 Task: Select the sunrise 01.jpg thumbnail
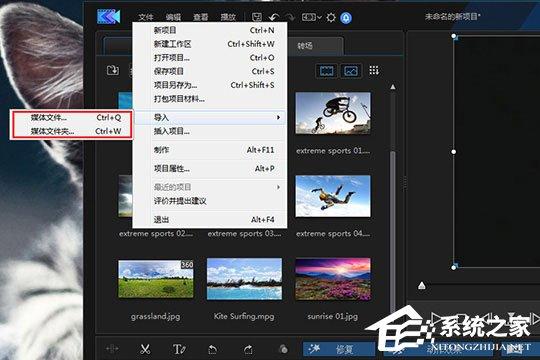coord(333,279)
